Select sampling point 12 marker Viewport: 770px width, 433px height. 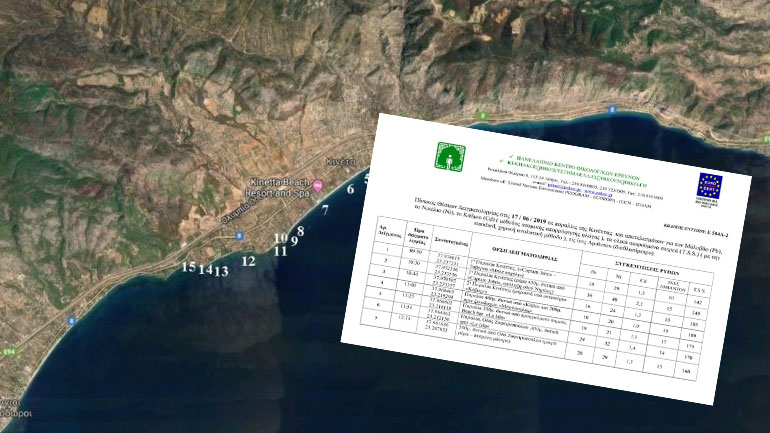click(x=249, y=261)
